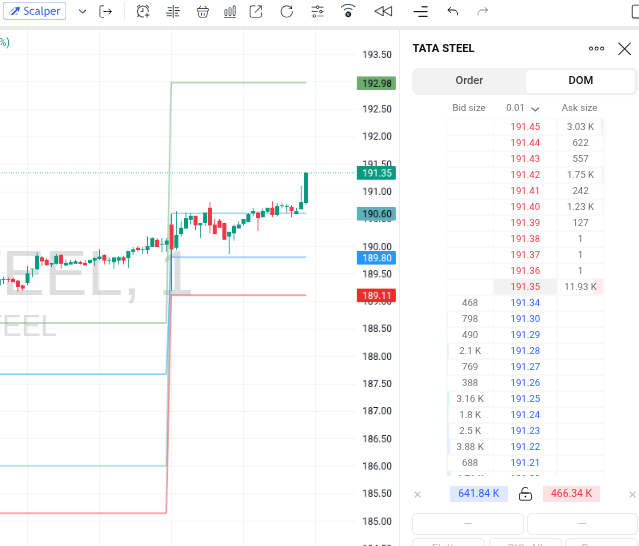Screen dimensions: 639x546
Task: Click the redo arrow
Action: tap(483, 11)
